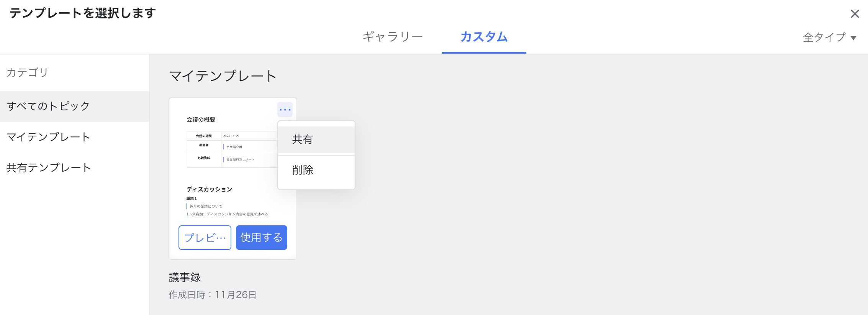Open 共有テンプレート category
Image resolution: width=868 pixels, height=315 pixels.
49,167
